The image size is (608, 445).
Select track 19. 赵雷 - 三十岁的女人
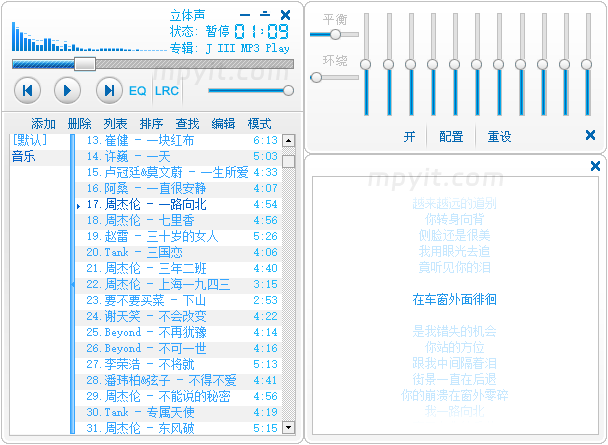pos(178,236)
